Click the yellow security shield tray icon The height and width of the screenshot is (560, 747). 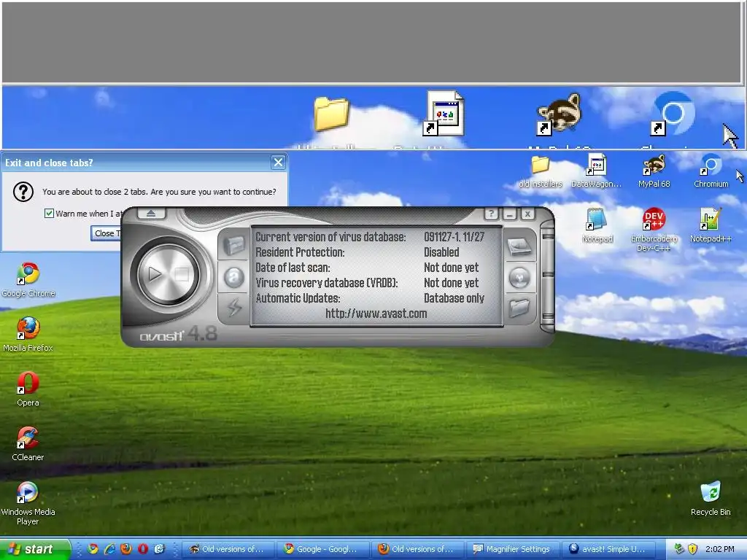[693, 549]
